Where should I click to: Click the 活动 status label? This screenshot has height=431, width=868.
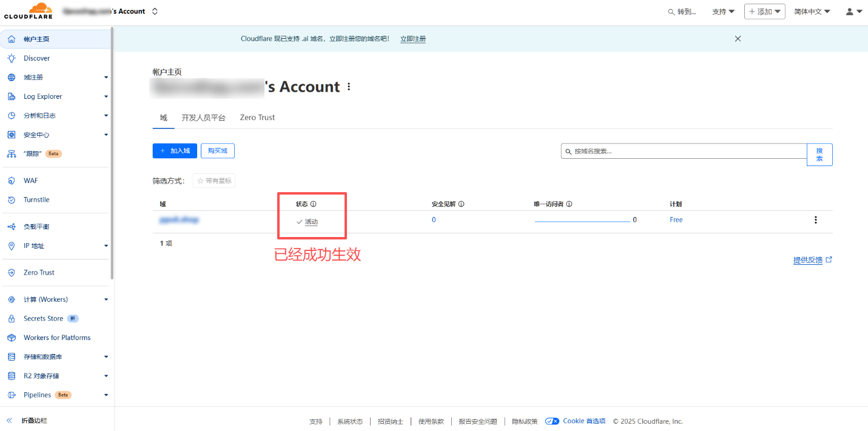[x=311, y=222]
